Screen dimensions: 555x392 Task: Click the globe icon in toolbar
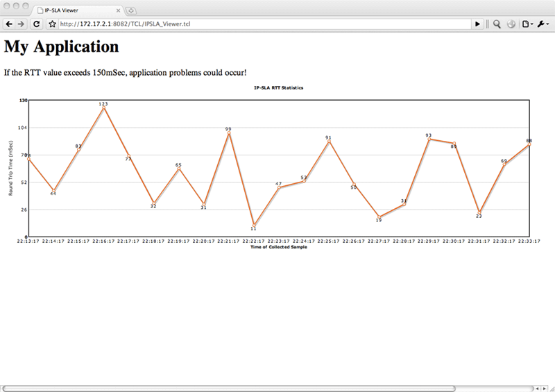(x=511, y=24)
